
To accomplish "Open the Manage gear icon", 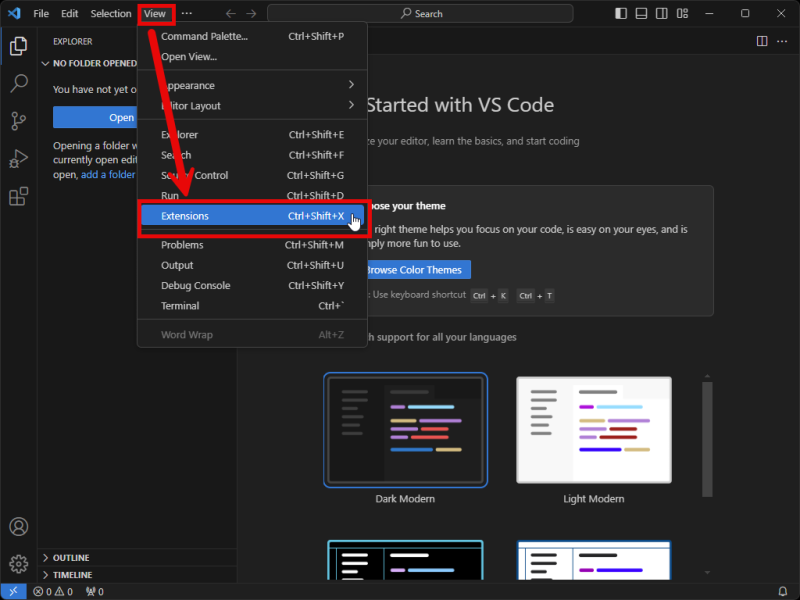I will [x=18, y=564].
